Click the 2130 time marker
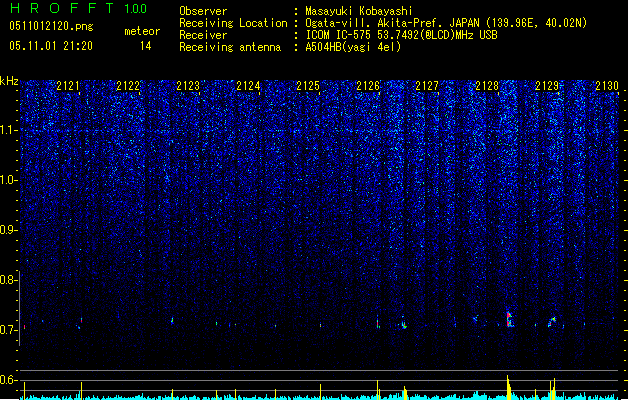This screenshot has width=629, height=400. pyautogui.click(x=607, y=86)
